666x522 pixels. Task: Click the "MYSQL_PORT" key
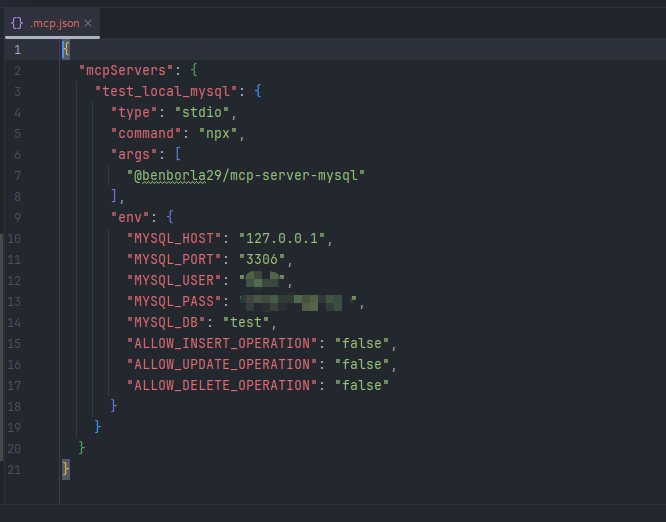pyautogui.click(x=174, y=260)
